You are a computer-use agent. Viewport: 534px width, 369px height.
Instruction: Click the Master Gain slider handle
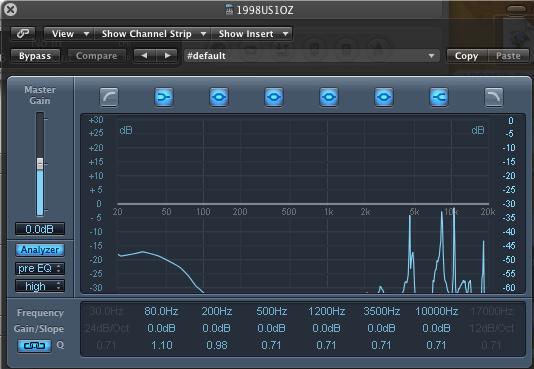(40, 163)
